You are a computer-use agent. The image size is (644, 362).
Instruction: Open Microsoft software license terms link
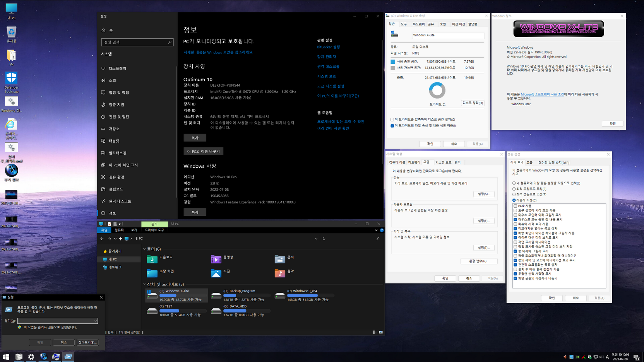coord(542,94)
